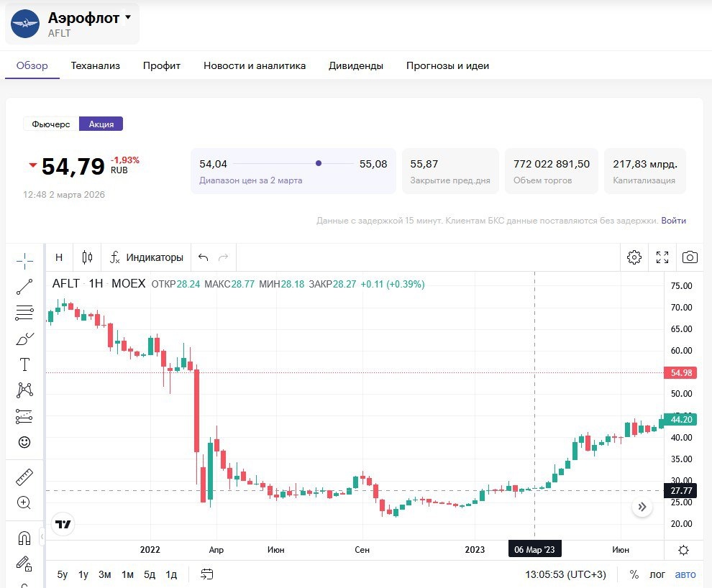Select the brush drawing tool
This screenshot has width=712, height=588.
(x=24, y=339)
